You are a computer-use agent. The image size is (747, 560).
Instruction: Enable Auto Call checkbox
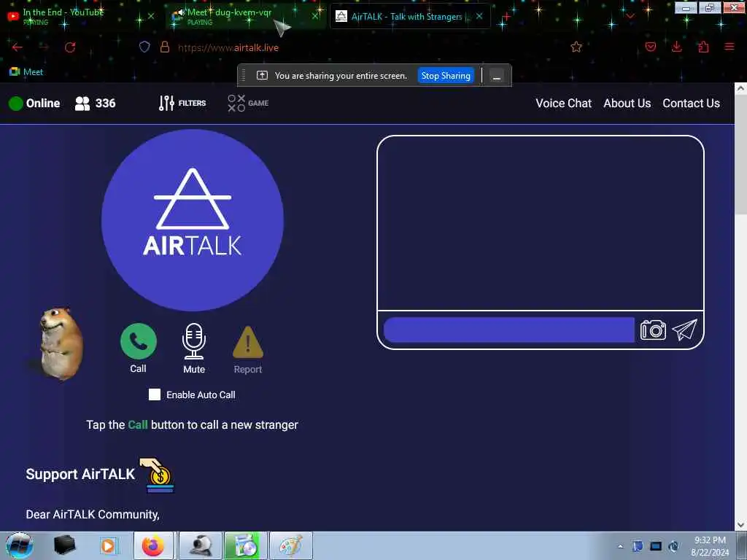(x=155, y=394)
